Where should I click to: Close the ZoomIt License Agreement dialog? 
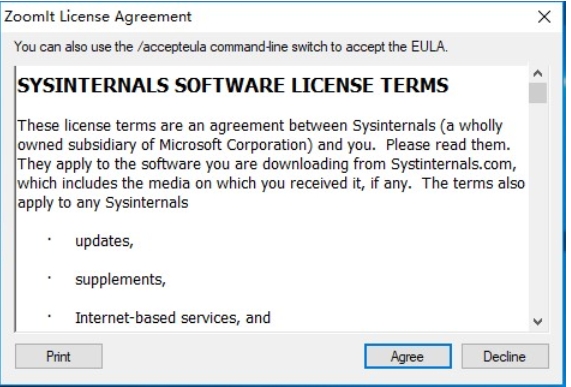(544, 17)
